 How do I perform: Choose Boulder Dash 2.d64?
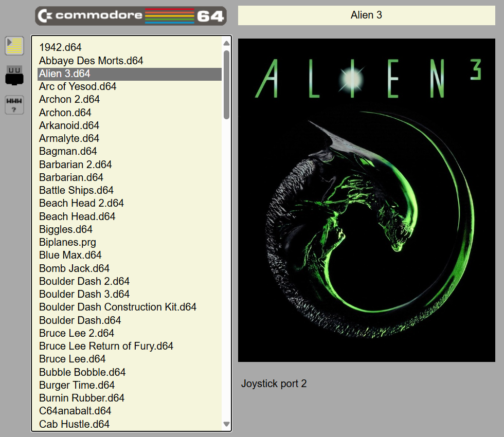click(130, 281)
